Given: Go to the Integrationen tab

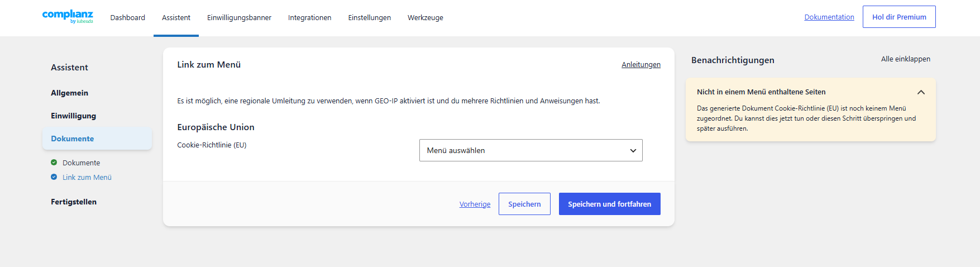Looking at the screenshot, I should point(309,18).
